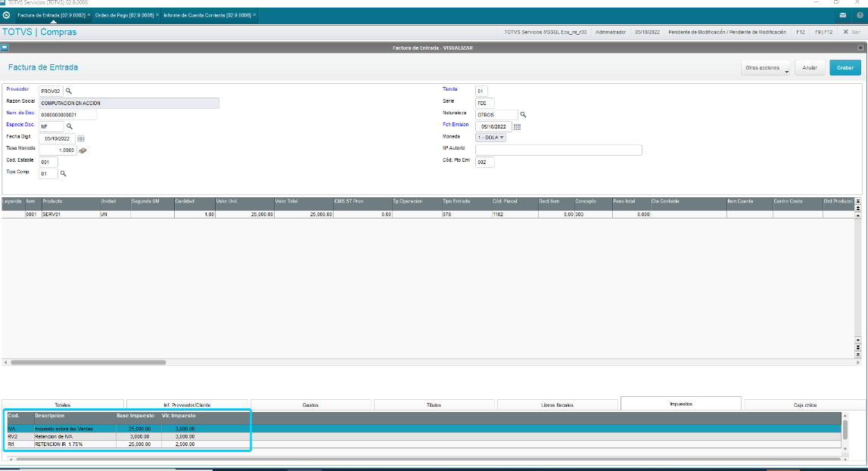
Task: Click the Tipo Entrada 078 cell
Action: (x=466, y=215)
